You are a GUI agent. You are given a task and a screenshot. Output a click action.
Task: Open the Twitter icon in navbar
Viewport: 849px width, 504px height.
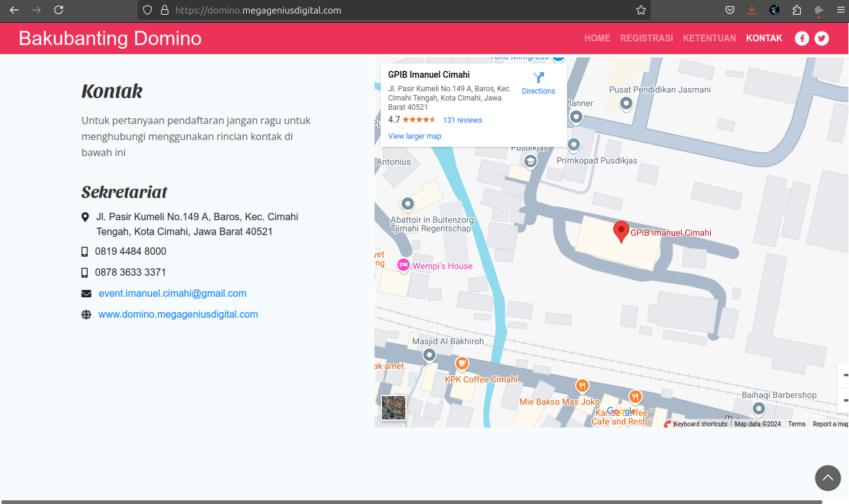pyautogui.click(x=821, y=38)
